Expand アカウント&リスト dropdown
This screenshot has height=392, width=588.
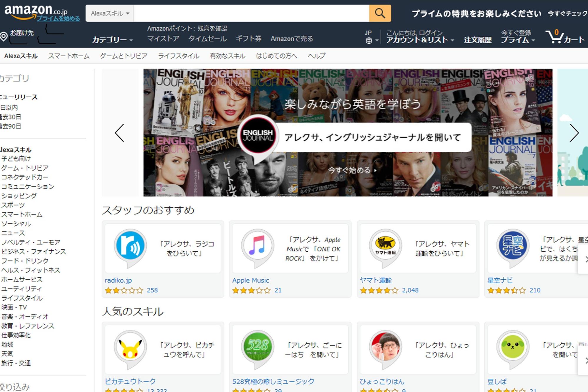(420, 40)
